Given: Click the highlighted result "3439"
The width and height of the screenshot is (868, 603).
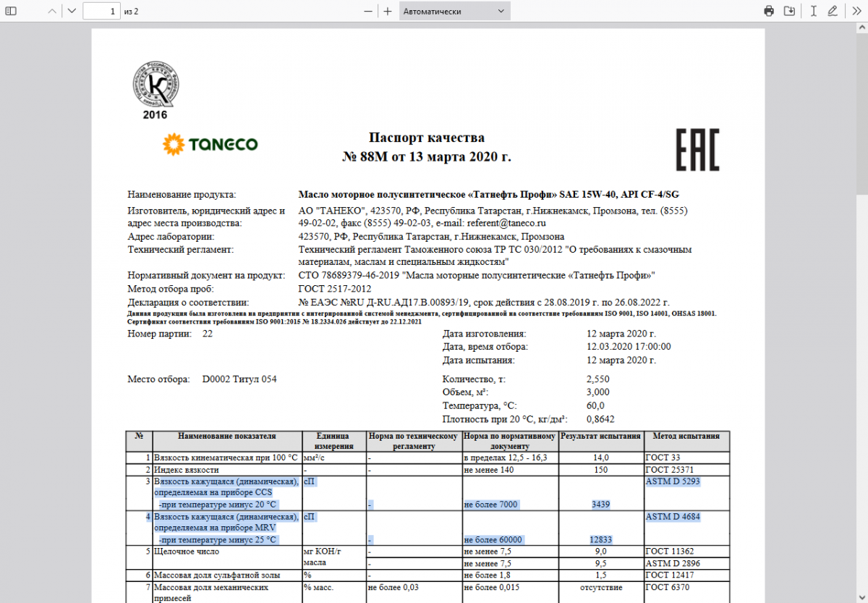Looking at the screenshot, I should point(601,504).
